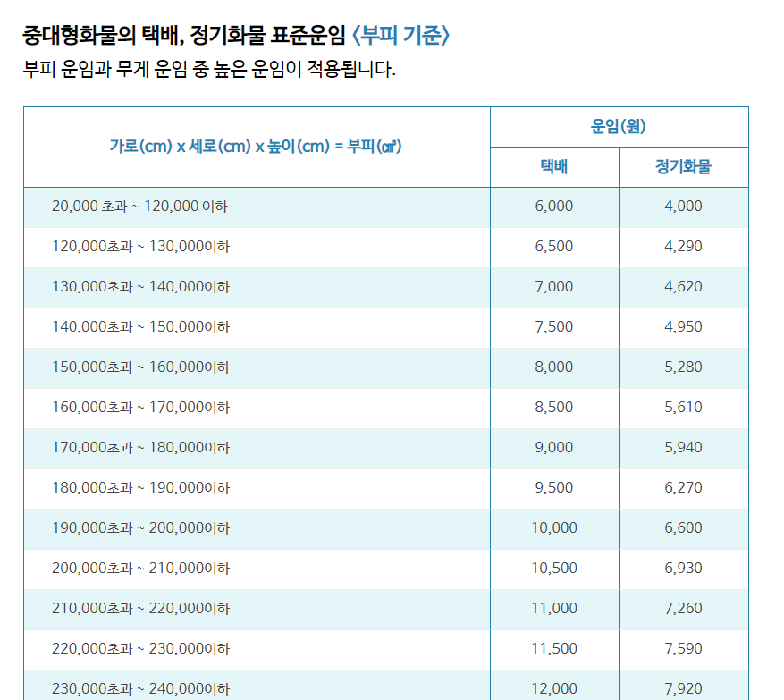Screen dimensions: 784x700
Task: Select the '20,000 초과 ~ 120,000 이하' row label
Action: [139, 206]
